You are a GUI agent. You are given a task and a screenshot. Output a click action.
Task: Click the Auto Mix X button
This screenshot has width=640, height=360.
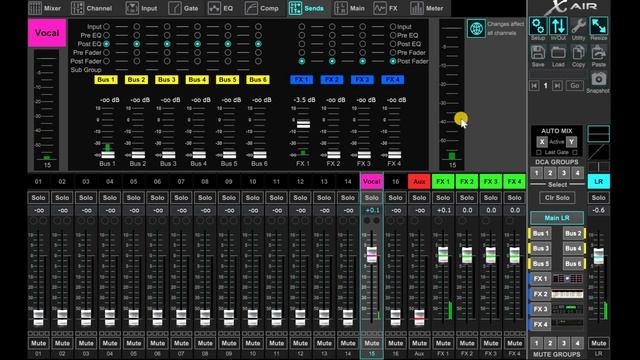[542, 142]
